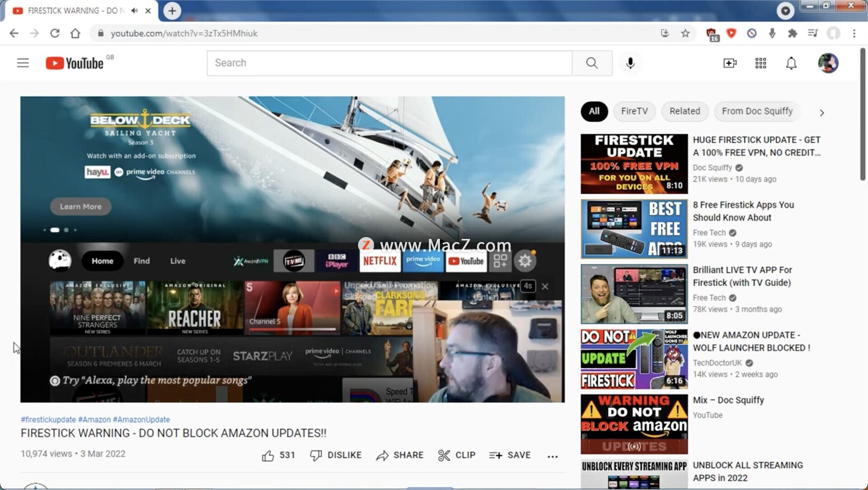Click the video player to pause
Viewport: 868px width, 490px height.
(x=292, y=249)
